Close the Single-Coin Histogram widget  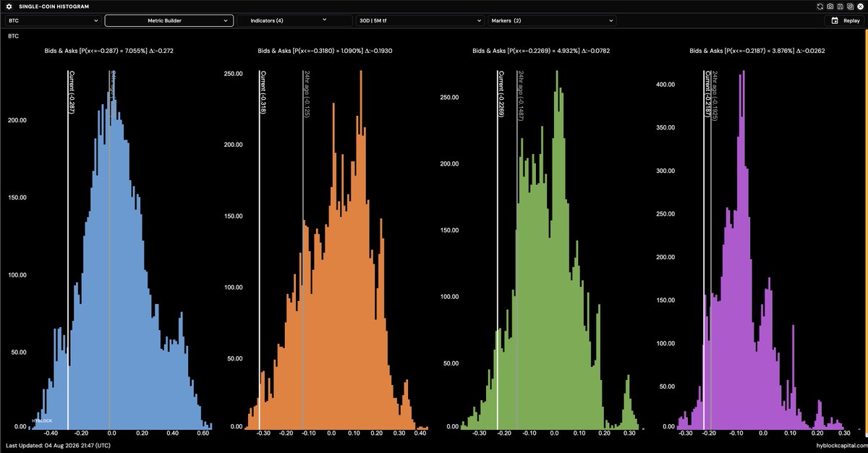point(860,7)
